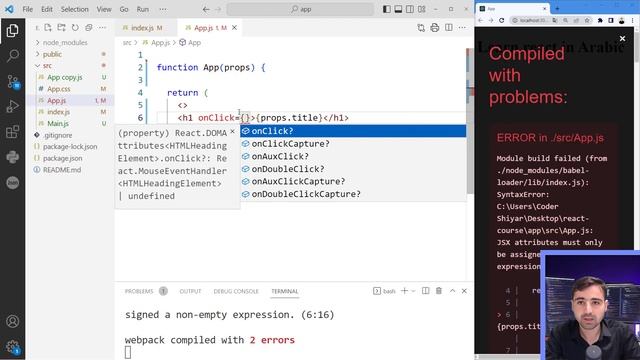
Task: Dismiss the browser error overlay
Action: [x=622, y=38]
